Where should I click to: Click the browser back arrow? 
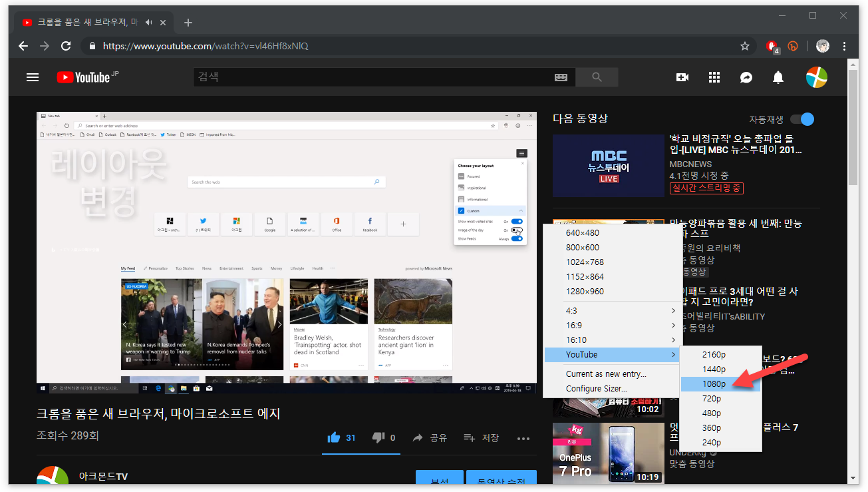(23, 46)
